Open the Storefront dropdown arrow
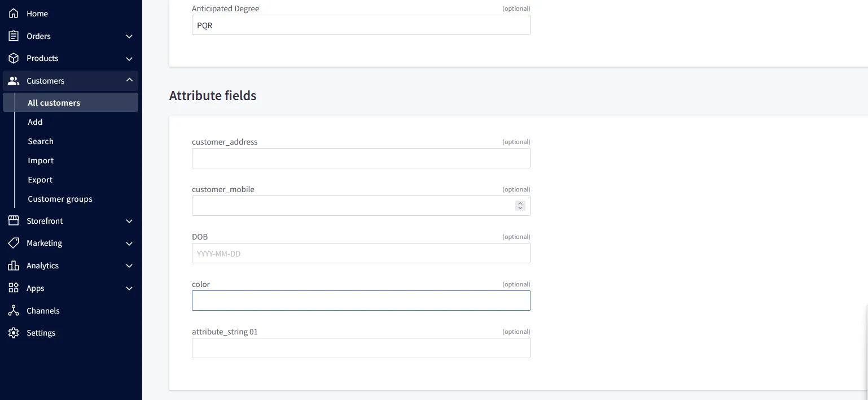 pos(129,220)
